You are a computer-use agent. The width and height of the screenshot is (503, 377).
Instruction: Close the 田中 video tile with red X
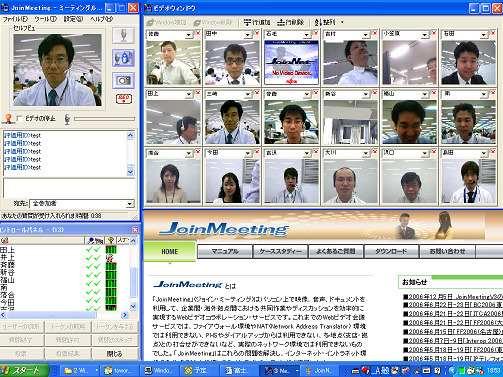[x=257, y=33]
